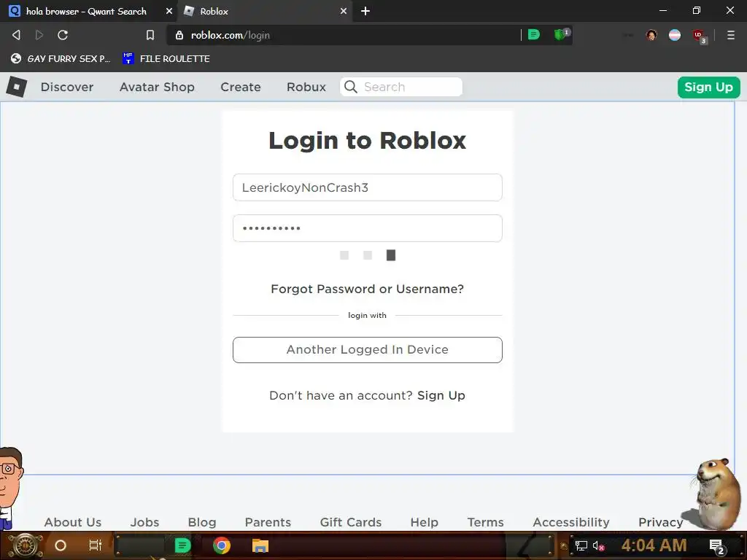This screenshot has width=747, height=560.
Task: Open the notification center icon
Action: [x=717, y=546]
